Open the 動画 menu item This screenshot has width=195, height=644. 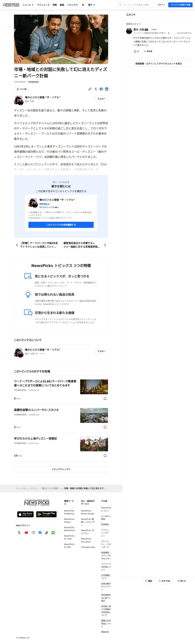coord(62,5)
